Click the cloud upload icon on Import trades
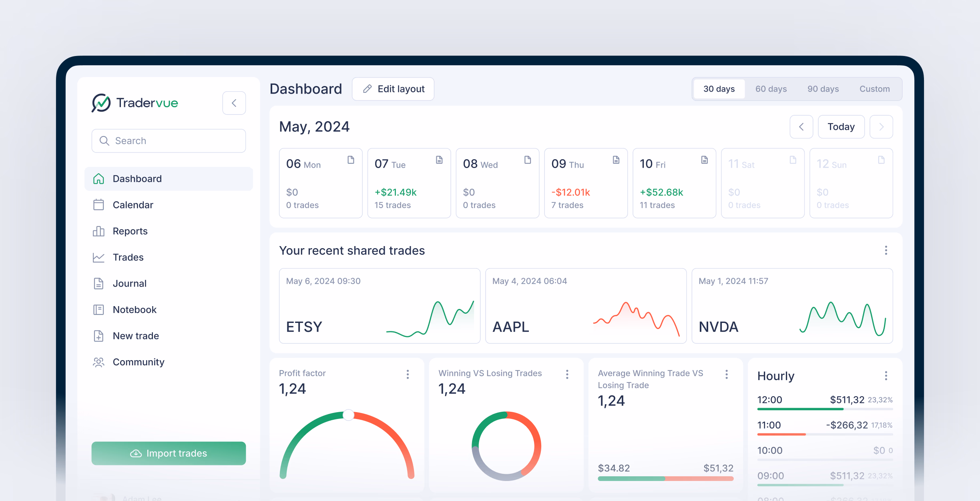 [x=136, y=453]
